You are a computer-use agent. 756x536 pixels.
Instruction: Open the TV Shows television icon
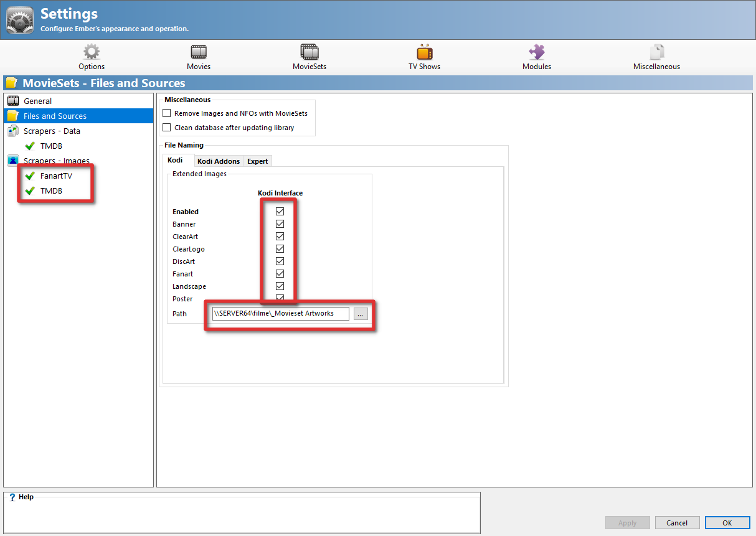pos(425,52)
